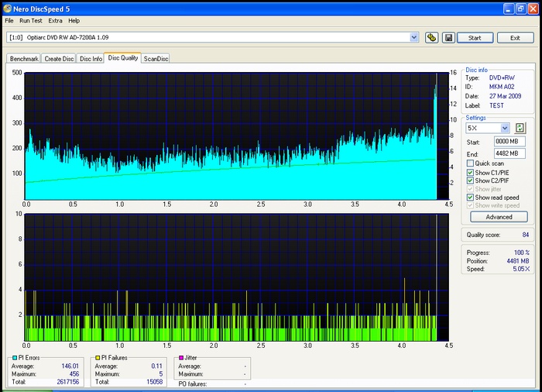Open the Advanced settings button

click(499, 217)
